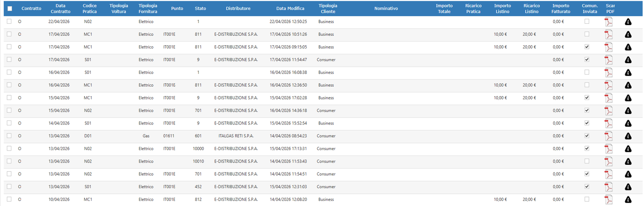Download PDF for the 16/04/2026 16:08:38 row
The image size is (644, 206).
tap(608, 73)
